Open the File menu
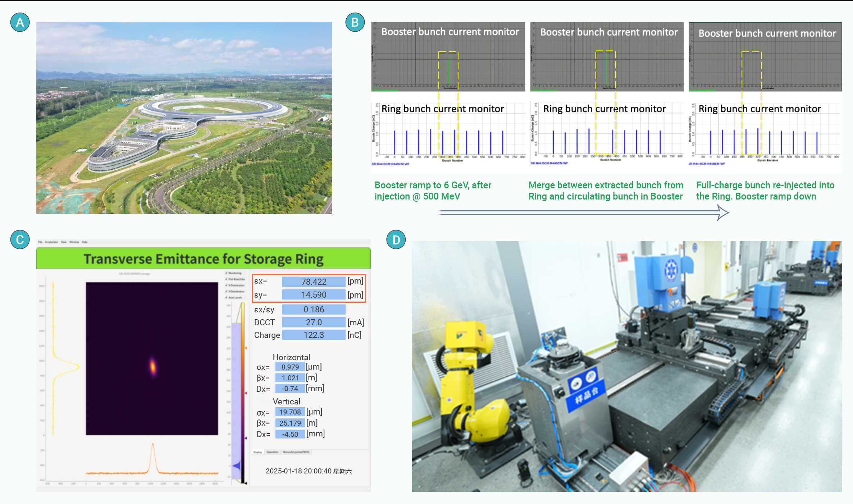This screenshot has width=853, height=504. point(40,242)
